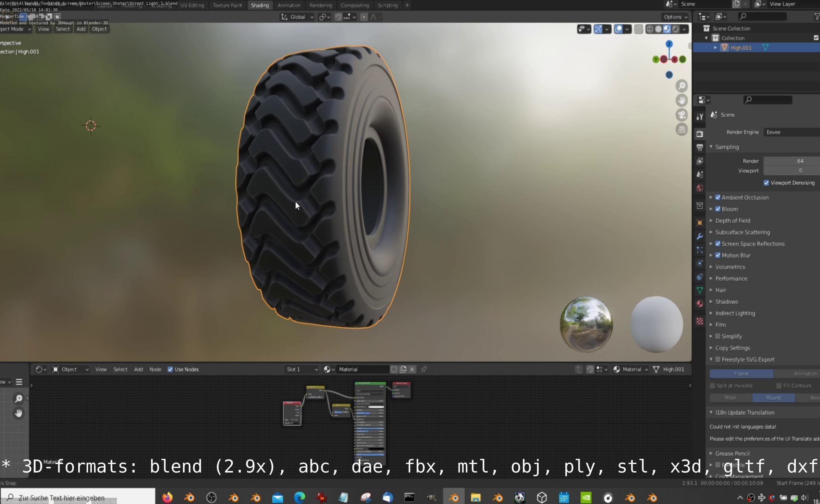Uncheck Screen Space Reflections
820x504 pixels.
tap(718, 244)
